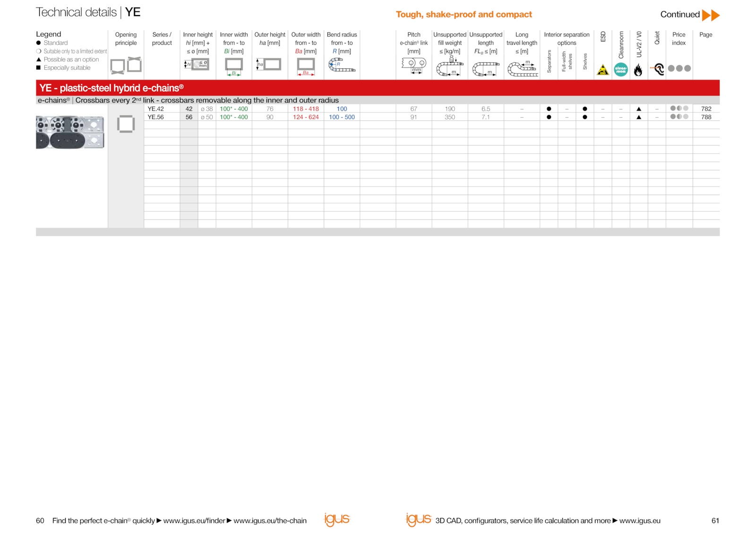Click the Legend Possible as an option entry
Viewport: 756px width, 534px height.
tap(68, 59)
